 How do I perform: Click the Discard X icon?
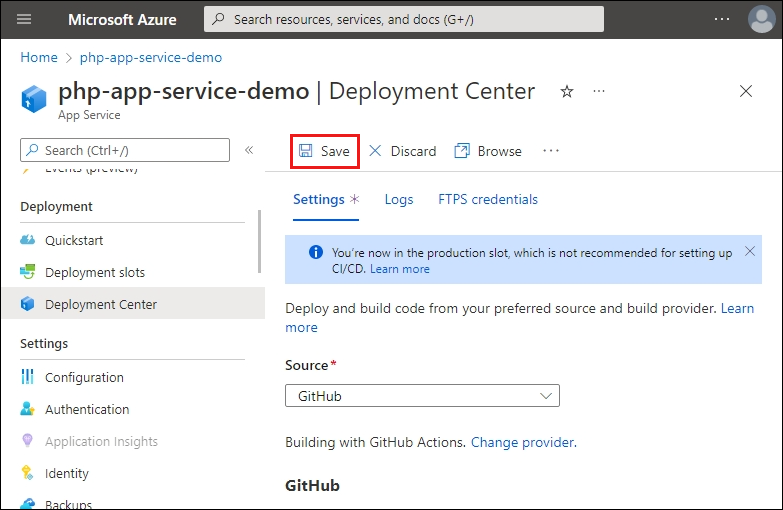click(375, 151)
